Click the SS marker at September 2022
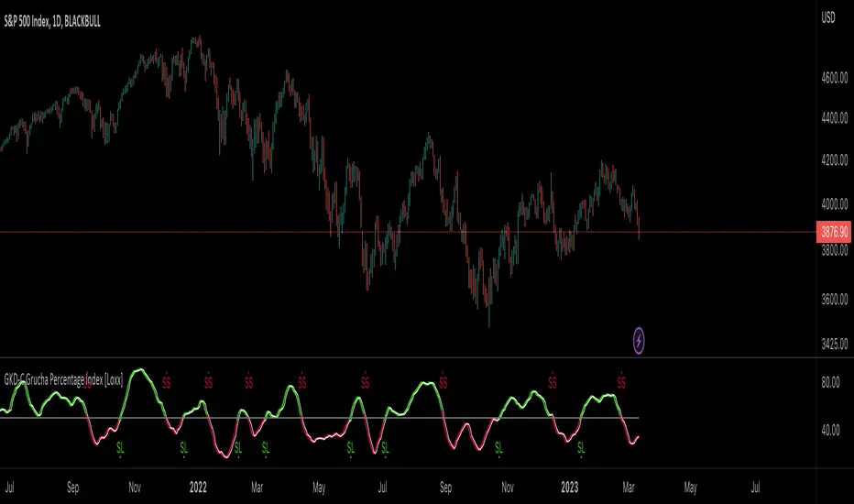This screenshot has height=504, width=854. pyautogui.click(x=443, y=382)
